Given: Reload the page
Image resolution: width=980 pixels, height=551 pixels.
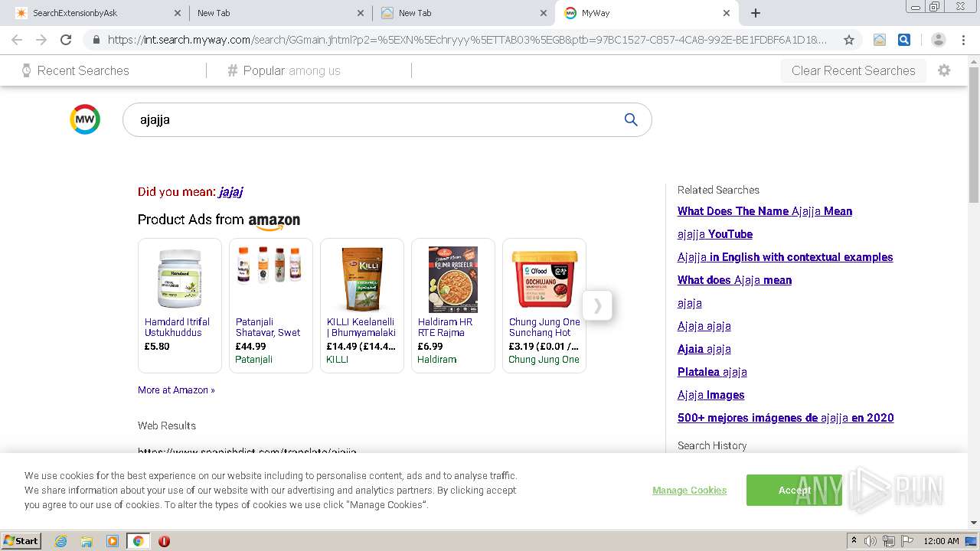Looking at the screenshot, I should (x=66, y=40).
